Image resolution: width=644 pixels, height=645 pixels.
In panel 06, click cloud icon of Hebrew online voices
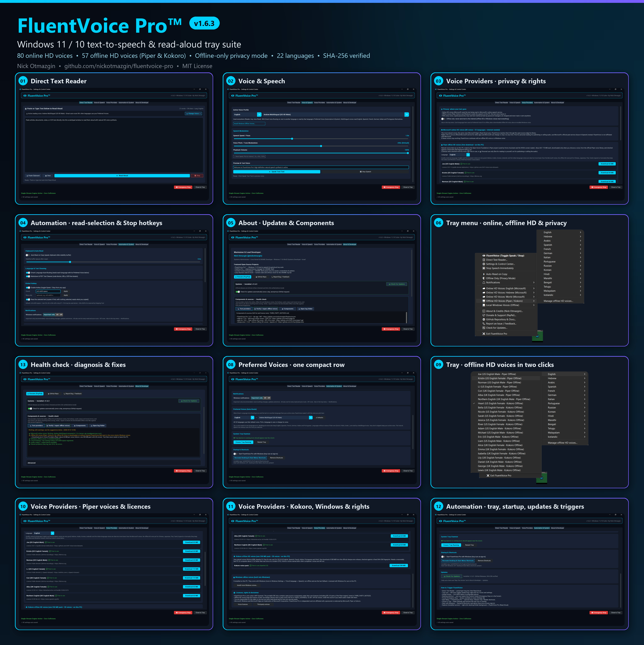point(484,292)
